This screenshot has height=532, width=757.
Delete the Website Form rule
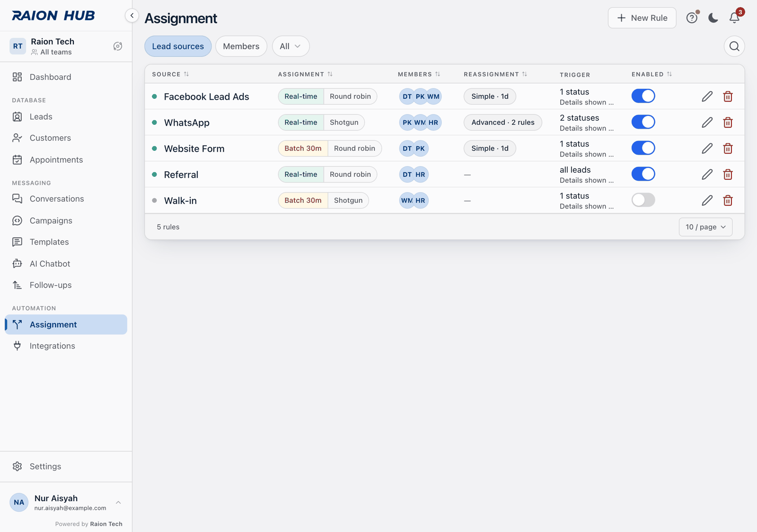728,148
